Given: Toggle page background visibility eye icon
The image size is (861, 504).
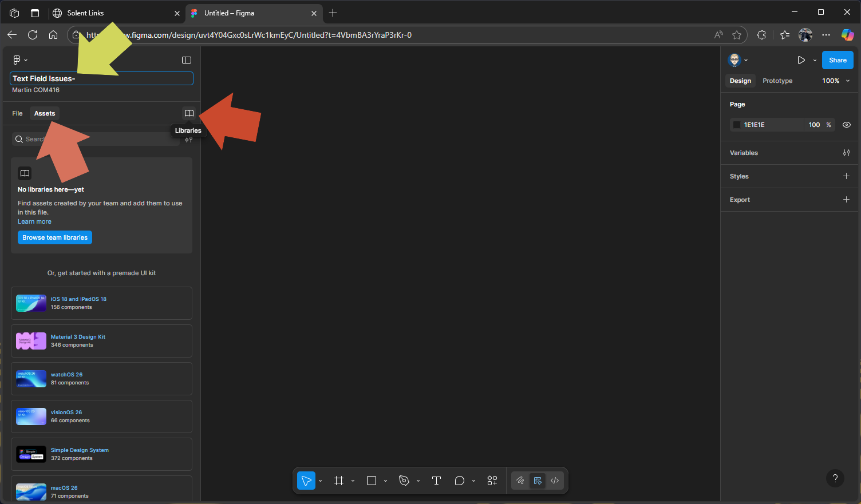Looking at the screenshot, I should [x=847, y=125].
